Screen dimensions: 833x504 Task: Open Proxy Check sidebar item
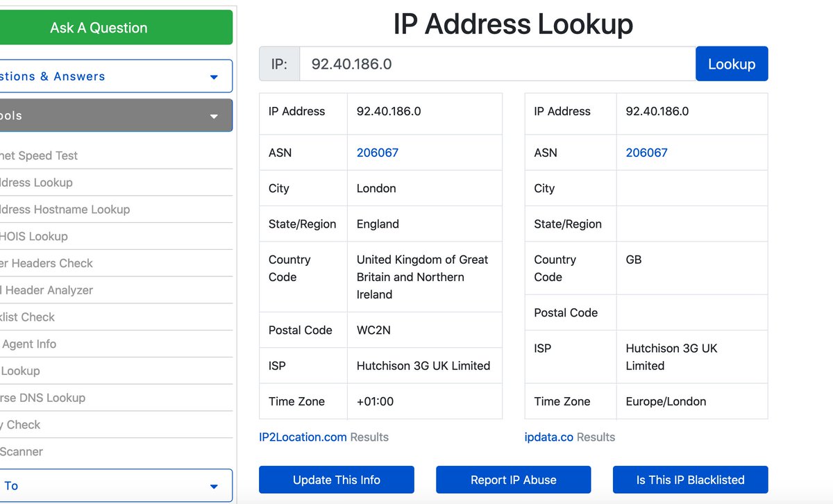[x=21, y=425]
